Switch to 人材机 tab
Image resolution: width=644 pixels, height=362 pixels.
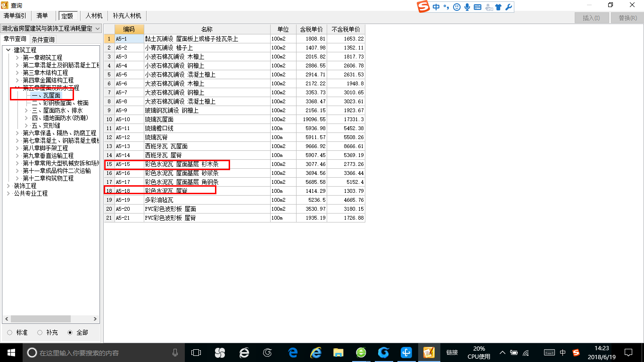[x=94, y=16]
